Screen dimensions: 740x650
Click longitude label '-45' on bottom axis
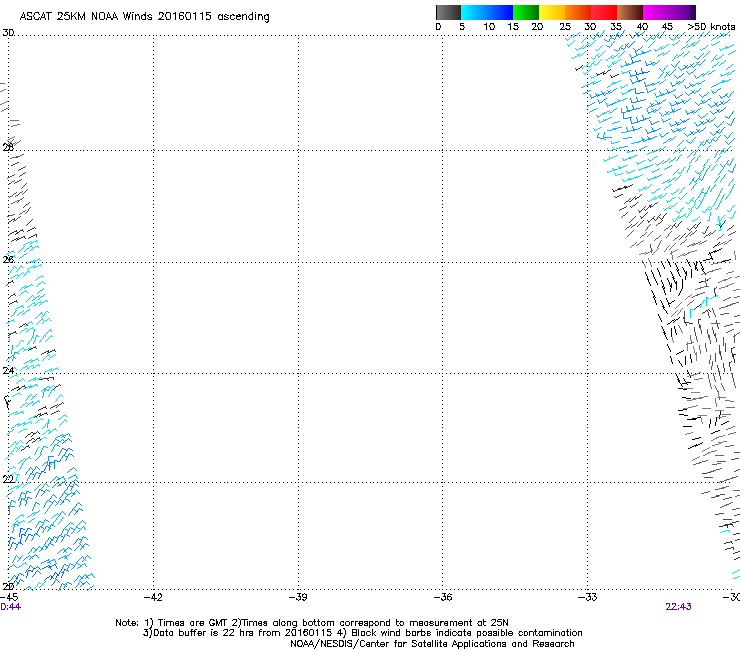(x=9, y=597)
